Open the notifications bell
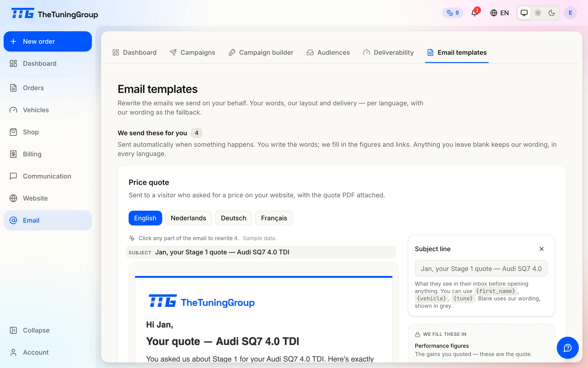The width and height of the screenshot is (588, 368). pos(475,13)
